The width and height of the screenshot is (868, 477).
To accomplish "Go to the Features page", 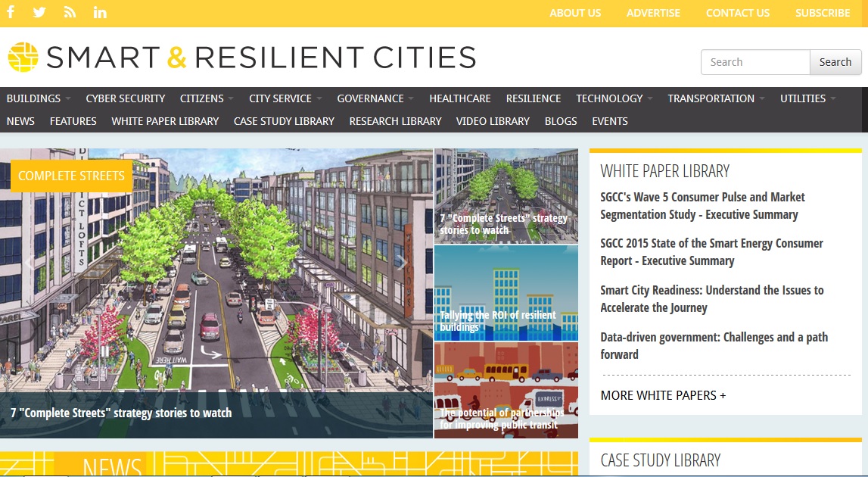I will click(x=73, y=121).
